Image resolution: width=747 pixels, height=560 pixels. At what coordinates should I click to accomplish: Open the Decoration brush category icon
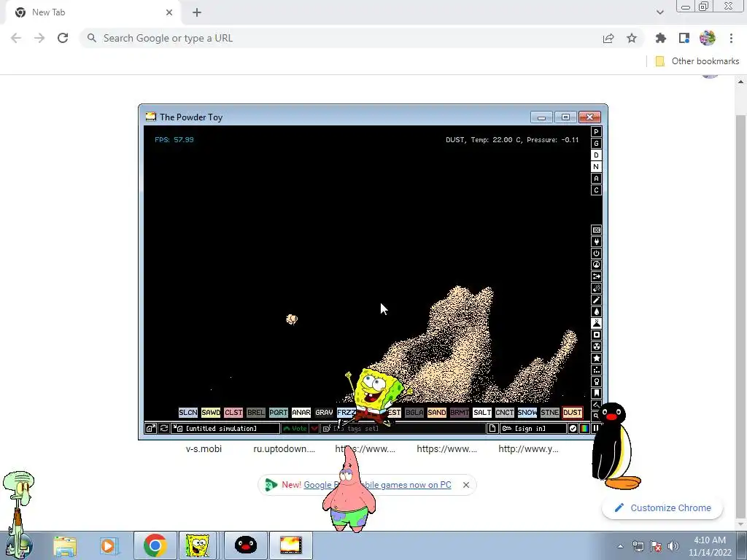point(596,404)
